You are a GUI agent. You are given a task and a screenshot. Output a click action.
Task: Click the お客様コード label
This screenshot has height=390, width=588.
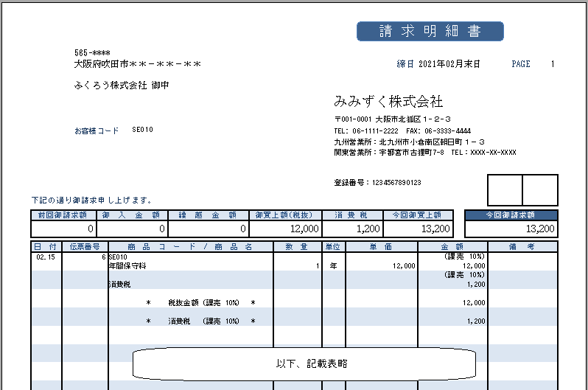pyautogui.click(x=97, y=131)
